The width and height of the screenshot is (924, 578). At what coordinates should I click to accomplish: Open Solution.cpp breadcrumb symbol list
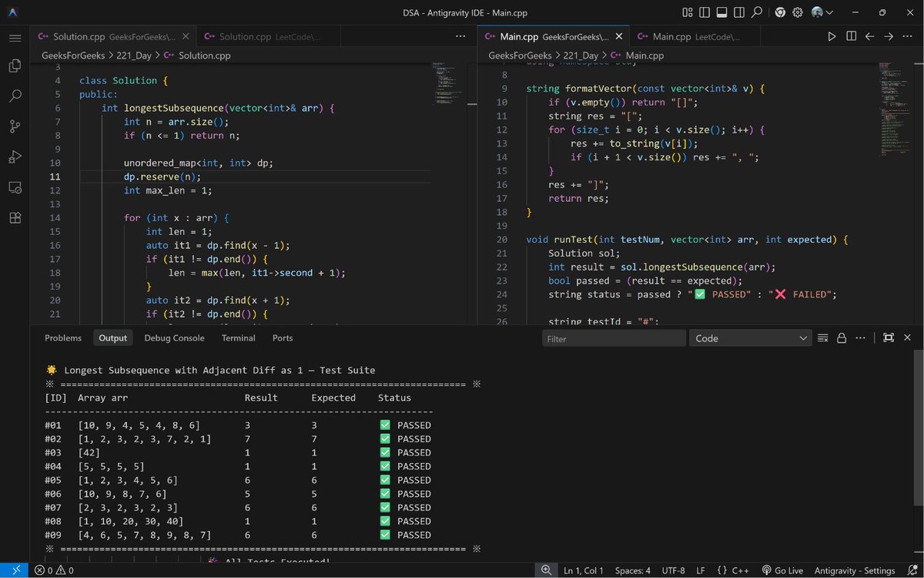[197, 55]
